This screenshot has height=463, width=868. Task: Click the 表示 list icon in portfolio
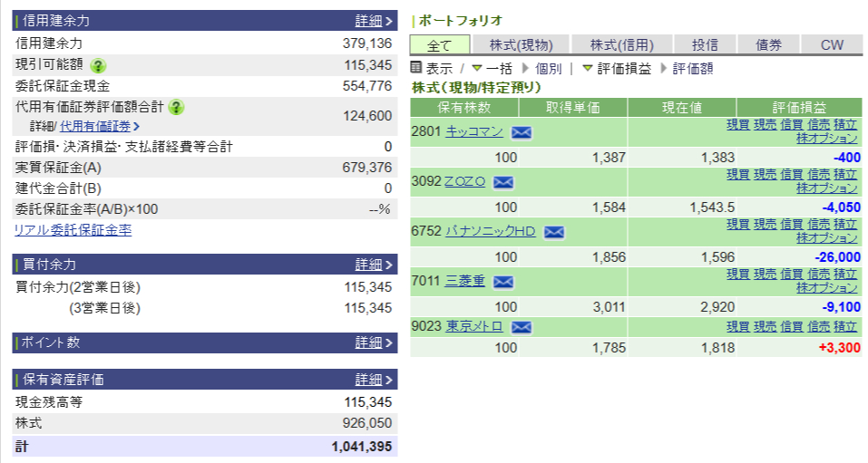pyautogui.click(x=416, y=68)
